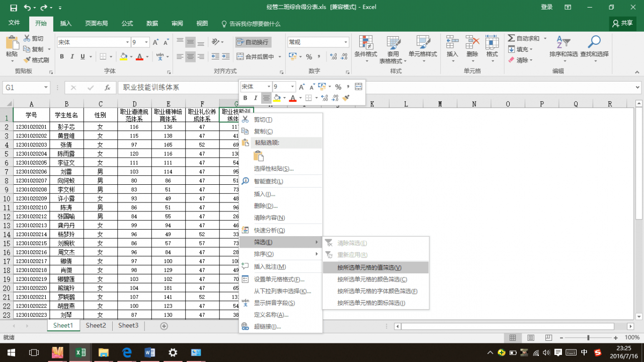Toggle italic in the floating mini toolbar
644x362 pixels.
[x=256, y=98]
